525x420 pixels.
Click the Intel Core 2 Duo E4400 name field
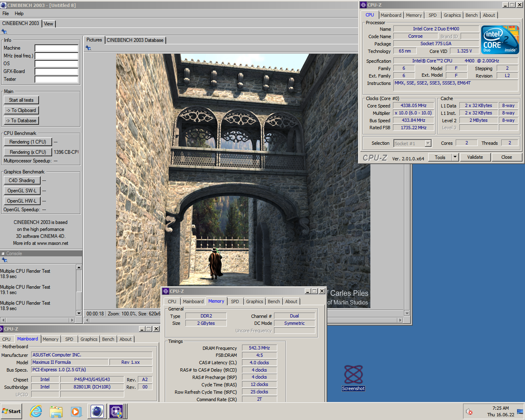pos(436,29)
